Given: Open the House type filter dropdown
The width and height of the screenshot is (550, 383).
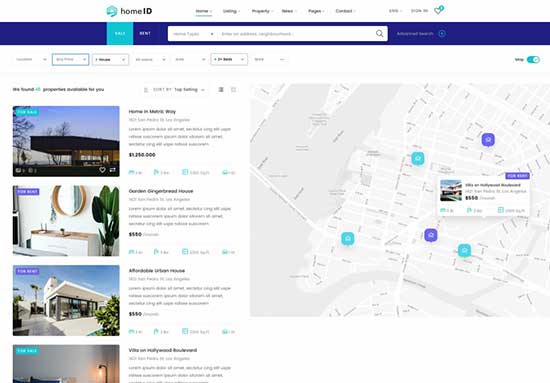Looking at the screenshot, I should [x=110, y=60].
